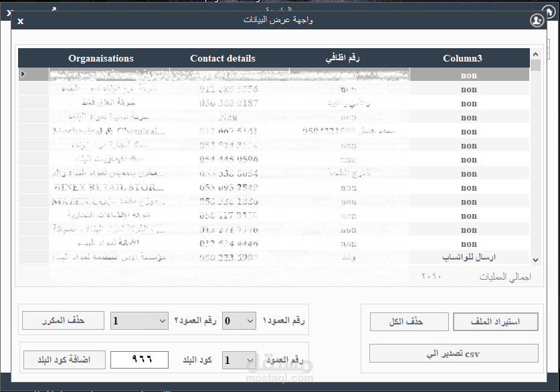The image size is (560, 392).
Task: Click حذف الكل delete all button
Action: click(409, 322)
